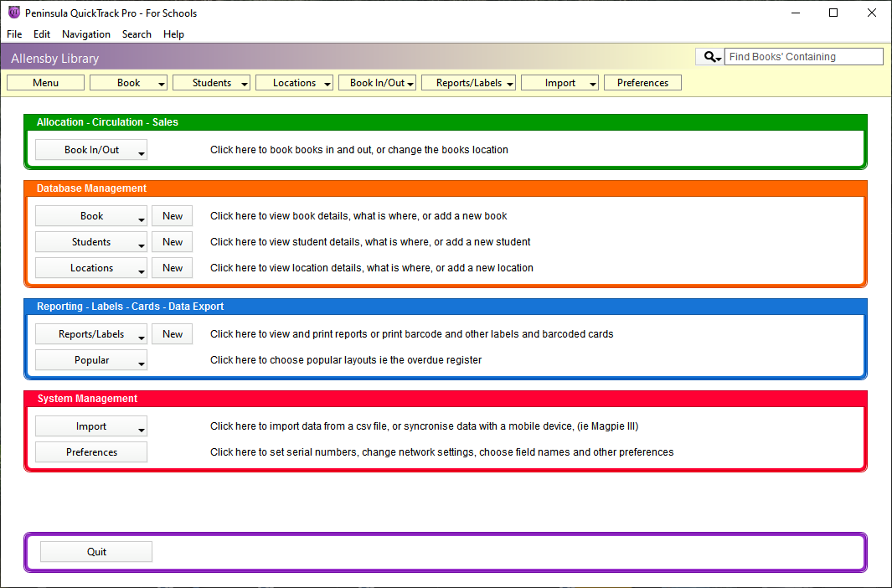Click the 'Database Management' heading

(91, 188)
